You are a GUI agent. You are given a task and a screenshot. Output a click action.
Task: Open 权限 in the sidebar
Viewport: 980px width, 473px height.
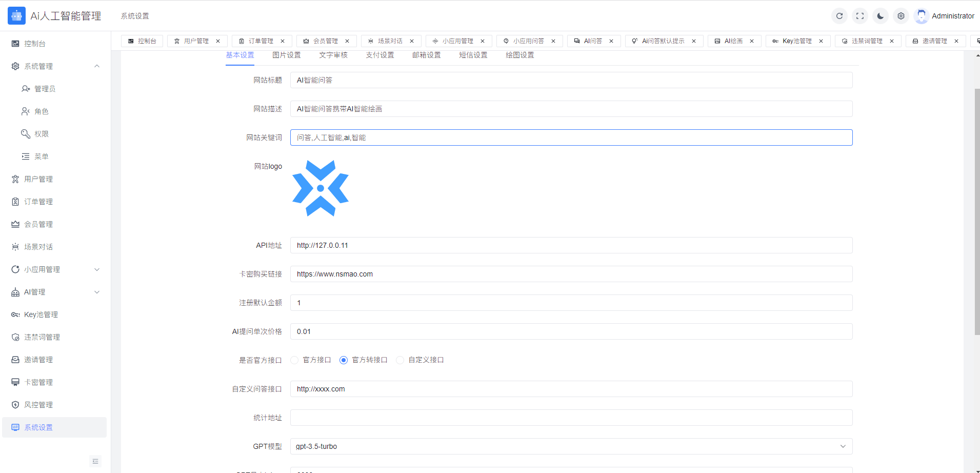[x=55, y=134]
